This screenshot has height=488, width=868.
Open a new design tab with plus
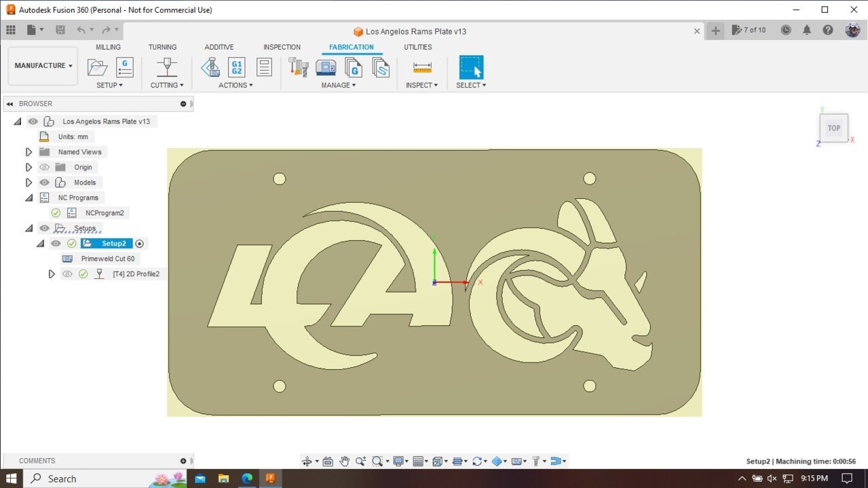click(715, 31)
